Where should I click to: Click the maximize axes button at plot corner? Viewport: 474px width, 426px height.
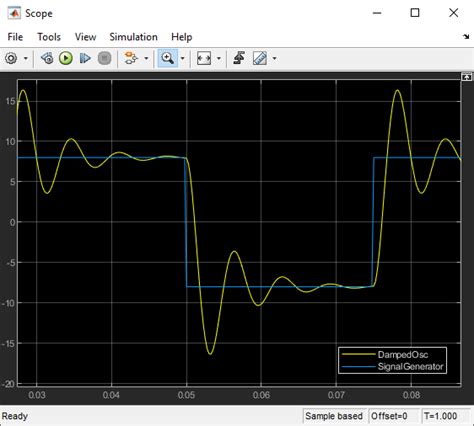point(466,77)
